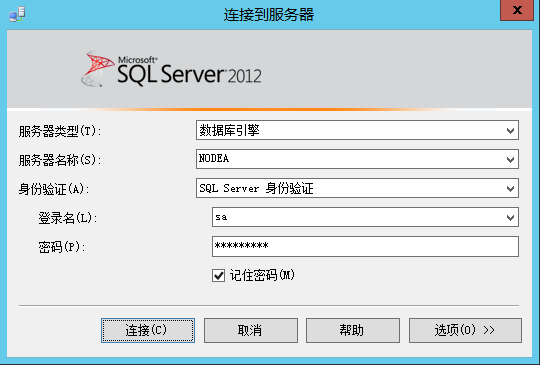Screen dimensions: 540x365
Task: Click into the 密码 password field
Action: (365, 246)
